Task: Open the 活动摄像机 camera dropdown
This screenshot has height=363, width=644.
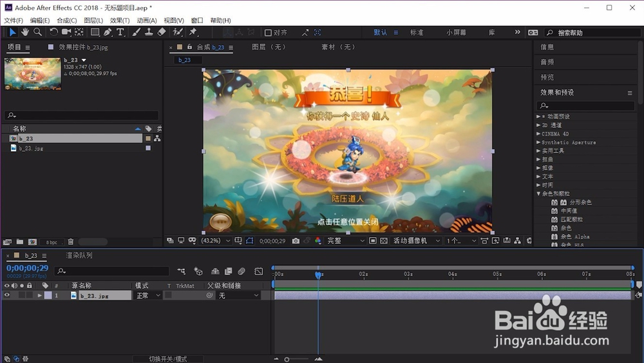Action: coord(417,241)
